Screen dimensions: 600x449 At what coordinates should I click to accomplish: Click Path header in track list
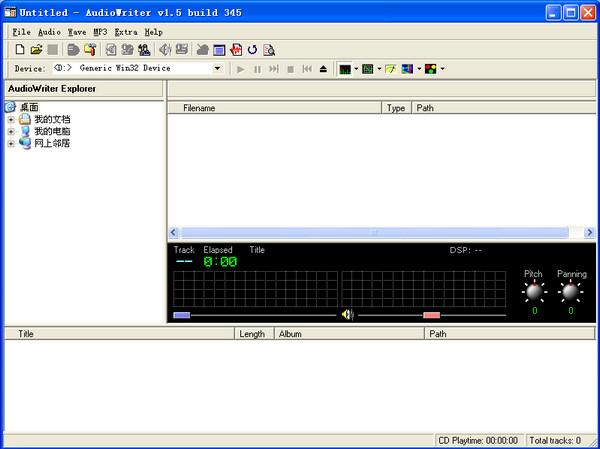click(510, 334)
